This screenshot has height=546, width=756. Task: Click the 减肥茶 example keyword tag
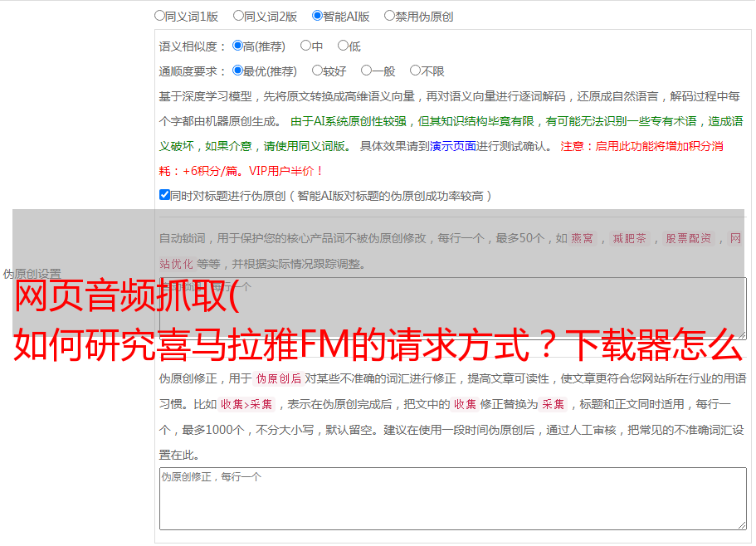629,238
